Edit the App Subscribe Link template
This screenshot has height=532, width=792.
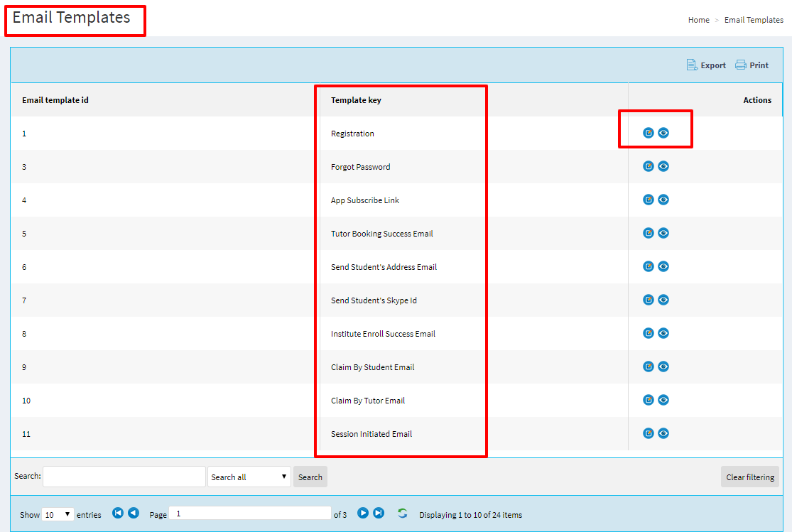point(648,200)
